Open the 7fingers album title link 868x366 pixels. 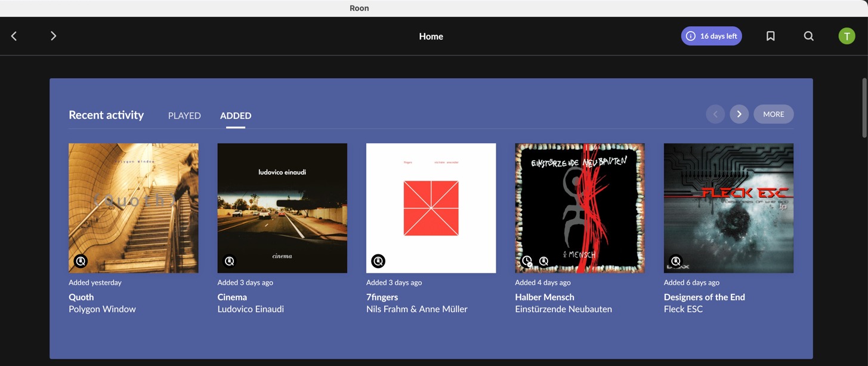tap(382, 297)
